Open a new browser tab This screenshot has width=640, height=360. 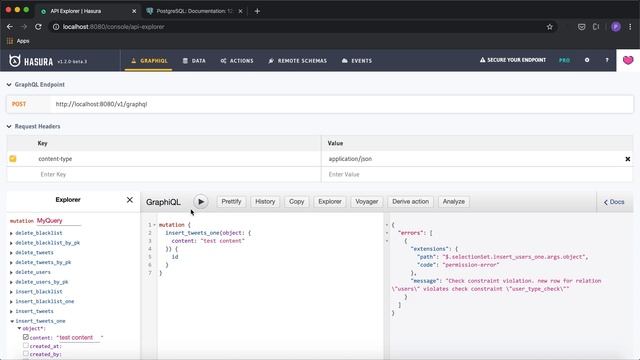click(x=257, y=11)
